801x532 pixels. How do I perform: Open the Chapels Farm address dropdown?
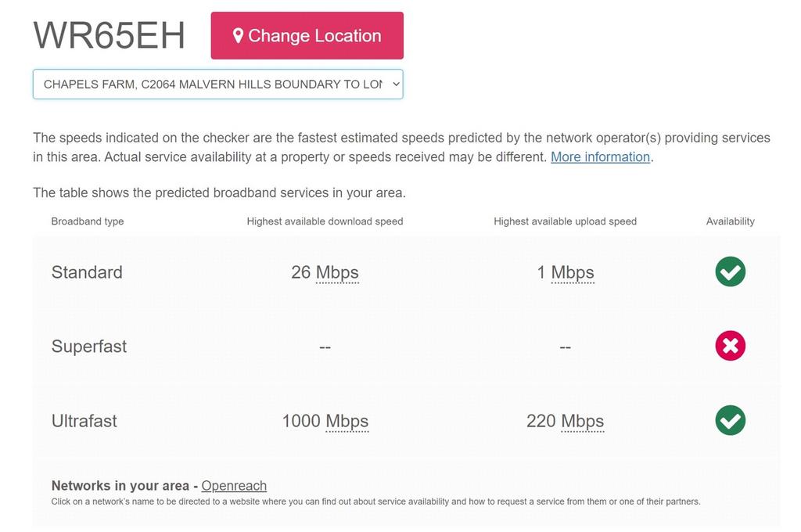coord(218,84)
